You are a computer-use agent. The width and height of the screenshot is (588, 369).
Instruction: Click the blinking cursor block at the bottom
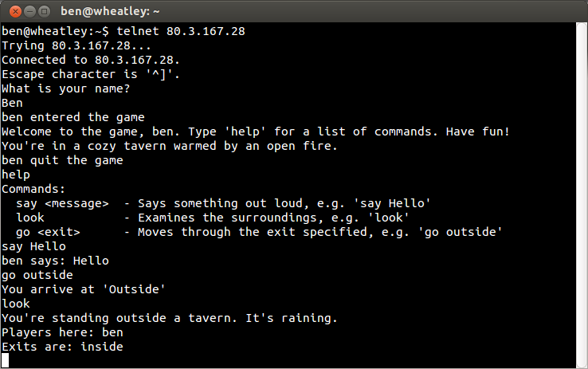[5, 361]
